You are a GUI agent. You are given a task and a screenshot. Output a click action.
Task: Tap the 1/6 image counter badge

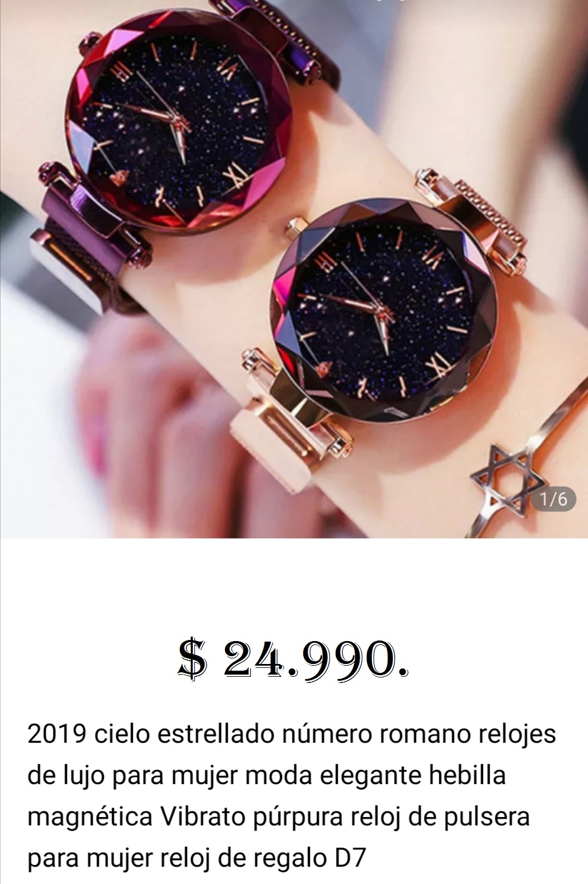pyautogui.click(x=553, y=499)
